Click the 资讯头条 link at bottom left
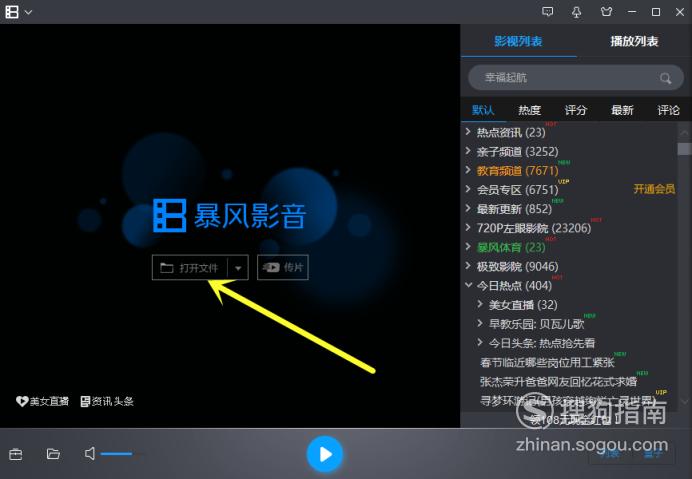This screenshot has height=479, width=692. click(x=107, y=401)
